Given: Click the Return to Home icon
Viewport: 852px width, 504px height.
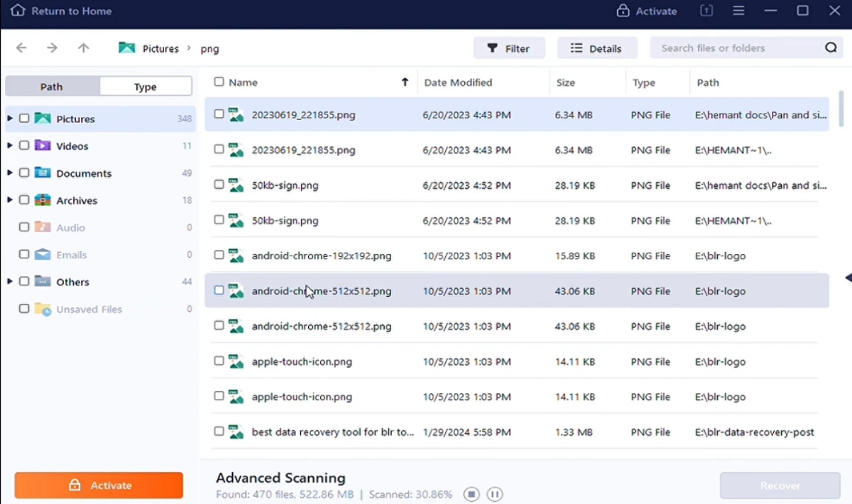Looking at the screenshot, I should coord(17,11).
